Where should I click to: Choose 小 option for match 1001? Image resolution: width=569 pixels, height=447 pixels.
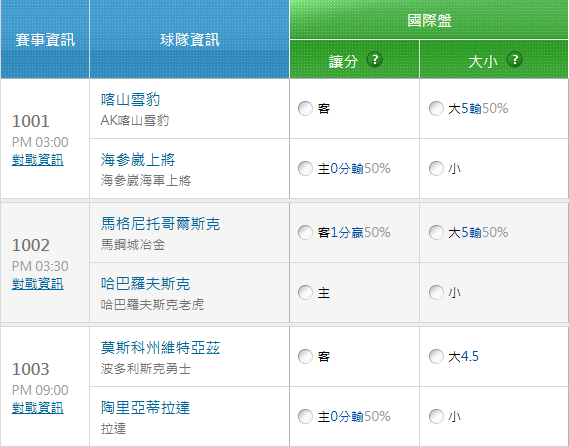(436, 168)
